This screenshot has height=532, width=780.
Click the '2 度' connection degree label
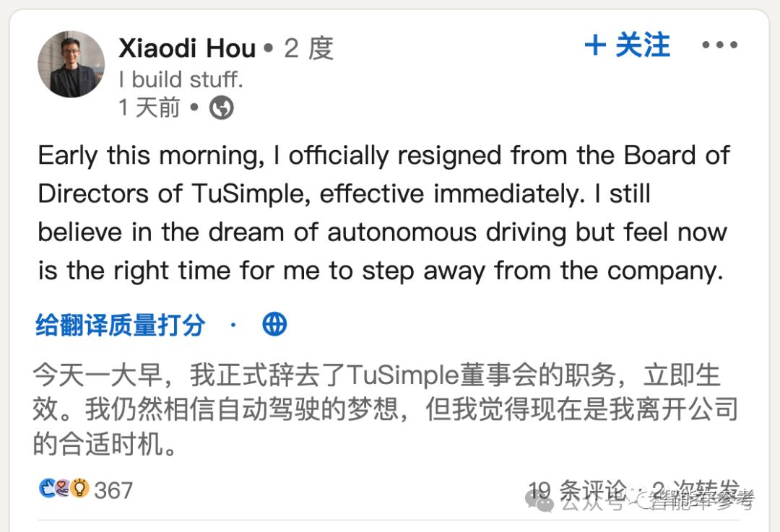[309, 48]
